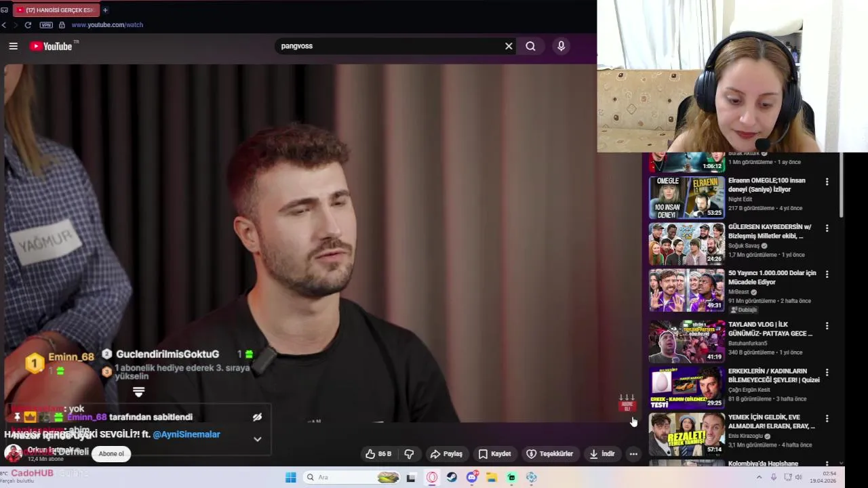Screen dimensions: 868x488
Task: Open Windows Start menu
Action: tap(291, 477)
